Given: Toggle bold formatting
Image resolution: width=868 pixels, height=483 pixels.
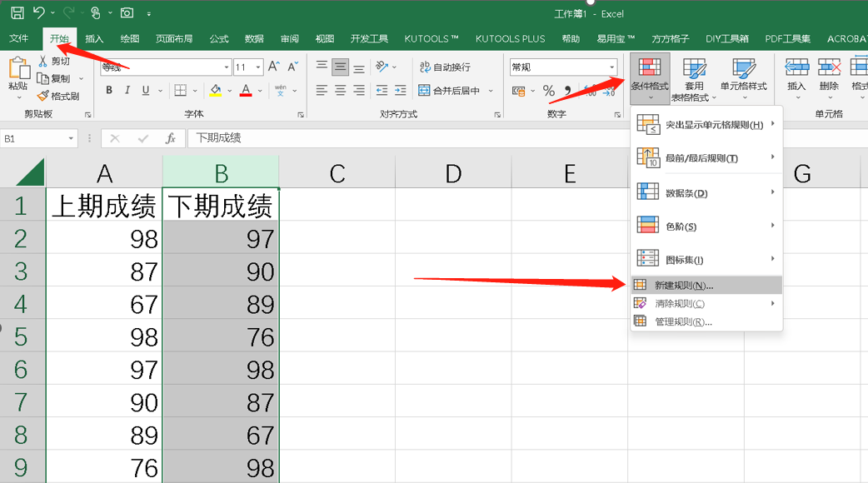Looking at the screenshot, I should (x=109, y=90).
